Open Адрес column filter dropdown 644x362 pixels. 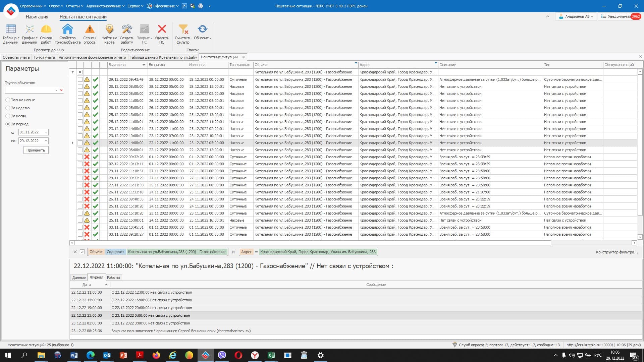(x=436, y=63)
